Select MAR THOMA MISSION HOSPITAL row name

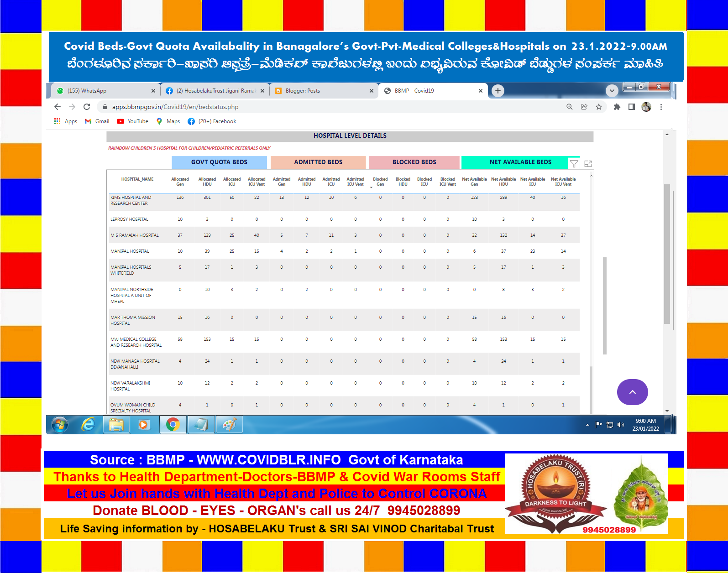pos(133,320)
